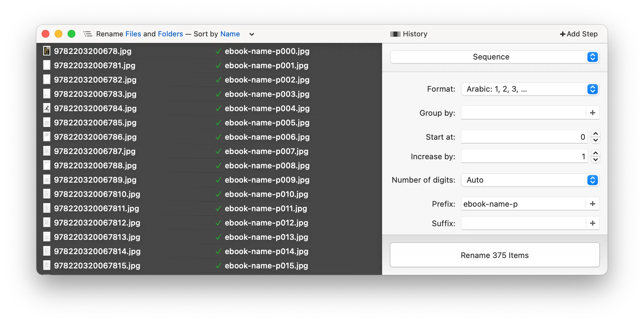The image size is (644, 323).
Task: Select file 978220320067813.jpg
Action: pos(97,237)
